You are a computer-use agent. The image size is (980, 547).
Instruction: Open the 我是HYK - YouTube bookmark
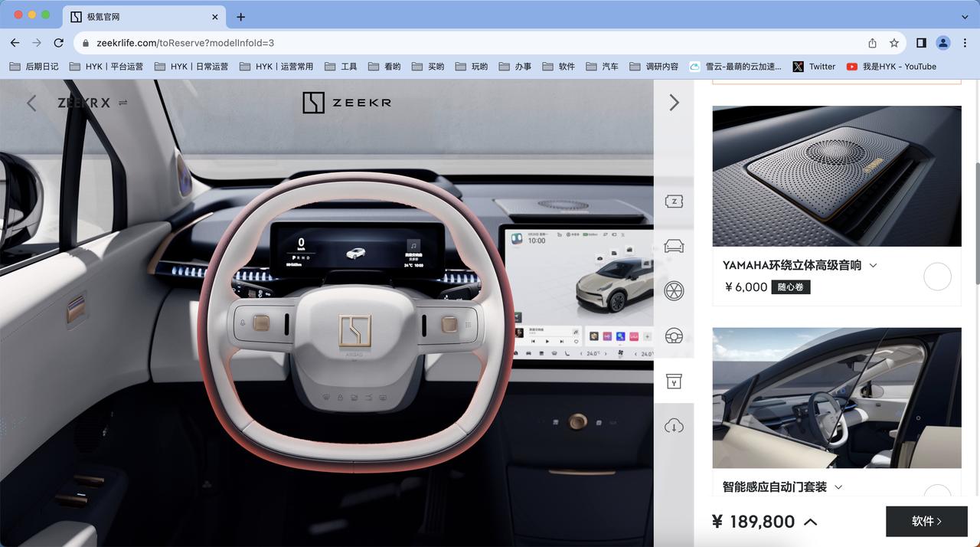(x=891, y=67)
